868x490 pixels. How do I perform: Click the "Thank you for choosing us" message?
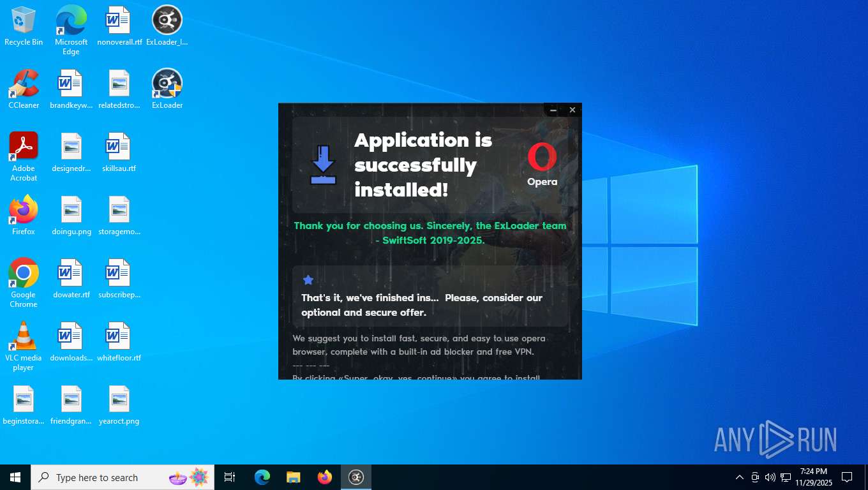[x=430, y=233]
